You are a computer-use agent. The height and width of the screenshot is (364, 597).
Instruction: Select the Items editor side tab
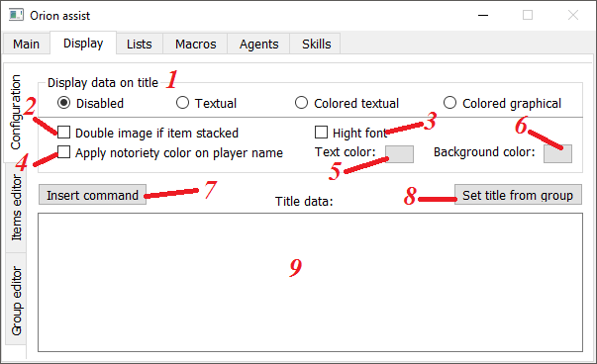pyautogui.click(x=17, y=208)
